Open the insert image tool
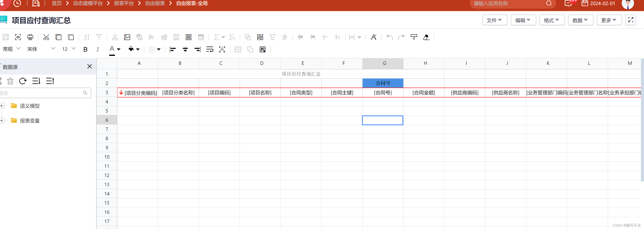644x229 pixels. point(127,37)
